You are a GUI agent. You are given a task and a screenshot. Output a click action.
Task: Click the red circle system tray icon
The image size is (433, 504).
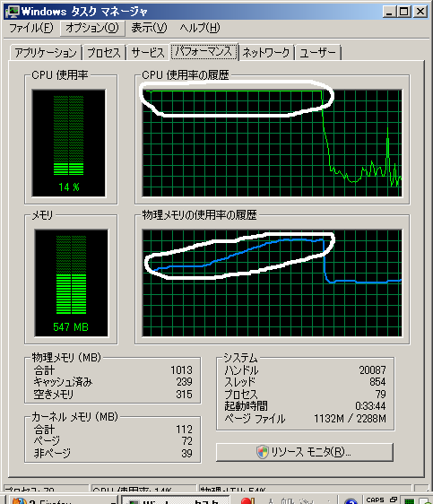(247, 501)
